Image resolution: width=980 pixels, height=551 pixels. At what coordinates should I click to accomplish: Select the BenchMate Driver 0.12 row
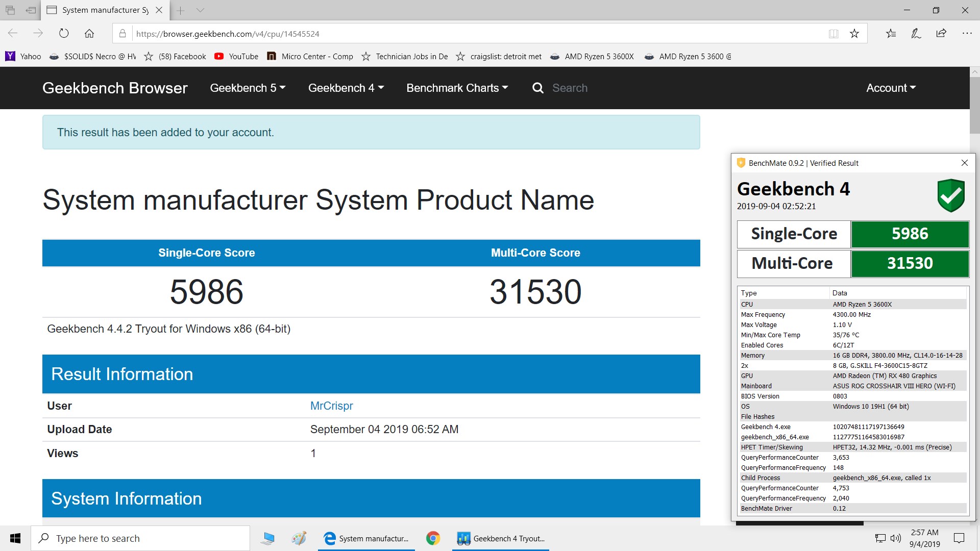(x=853, y=508)
